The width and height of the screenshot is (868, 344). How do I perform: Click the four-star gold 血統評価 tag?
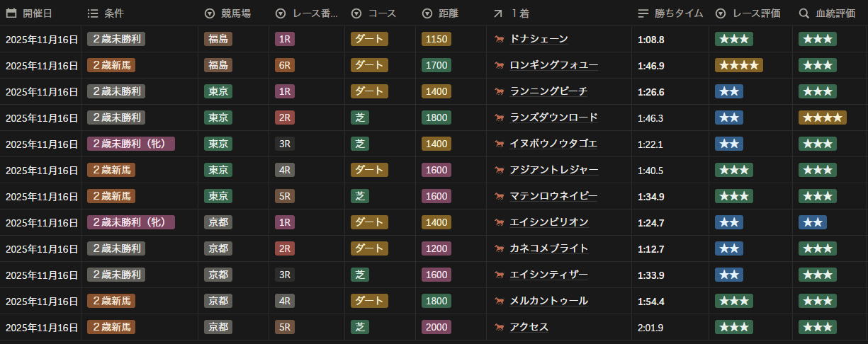click(821, 118)
